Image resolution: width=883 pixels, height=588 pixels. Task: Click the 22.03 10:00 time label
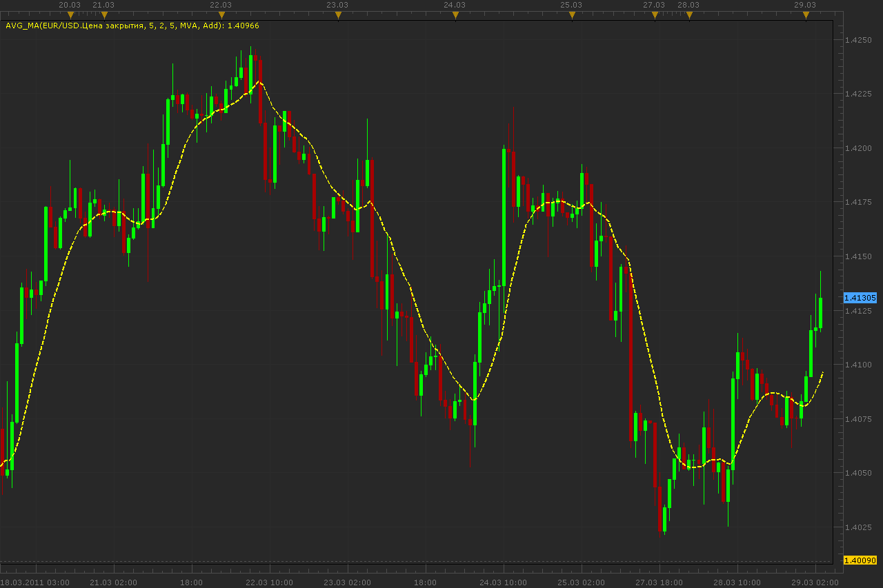click(x=269, y=582)
